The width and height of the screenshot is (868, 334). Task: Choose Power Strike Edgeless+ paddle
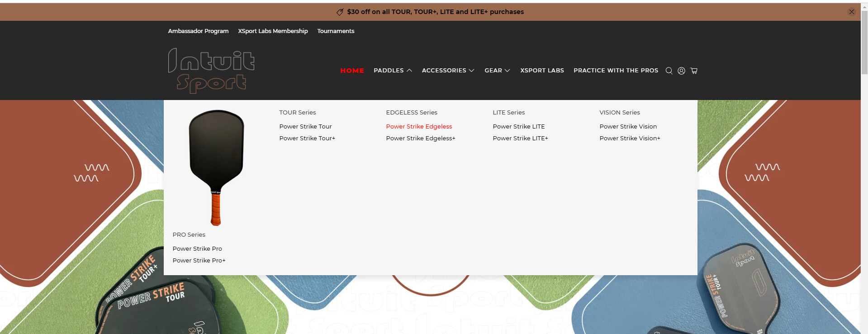point(421,138)
